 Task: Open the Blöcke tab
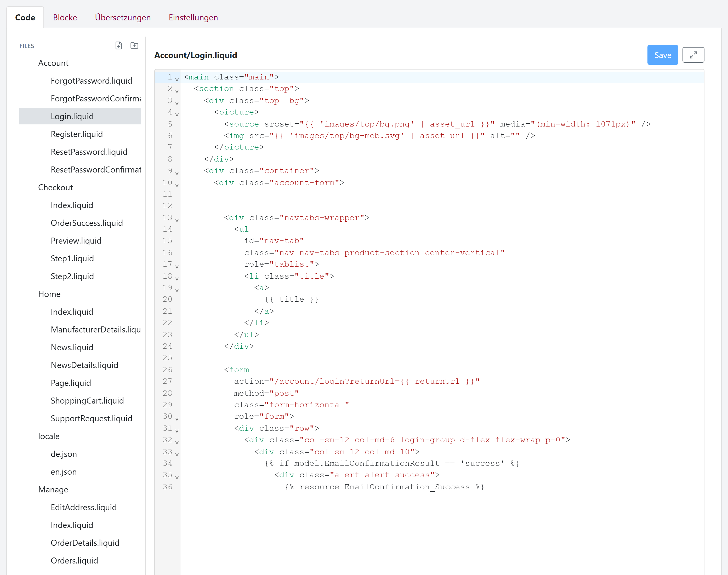coord(65,18)
